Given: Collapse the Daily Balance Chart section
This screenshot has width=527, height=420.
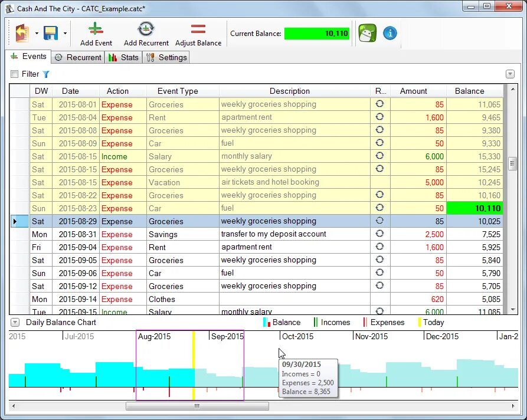Looking at the screenshot, I should pos(15,323).
